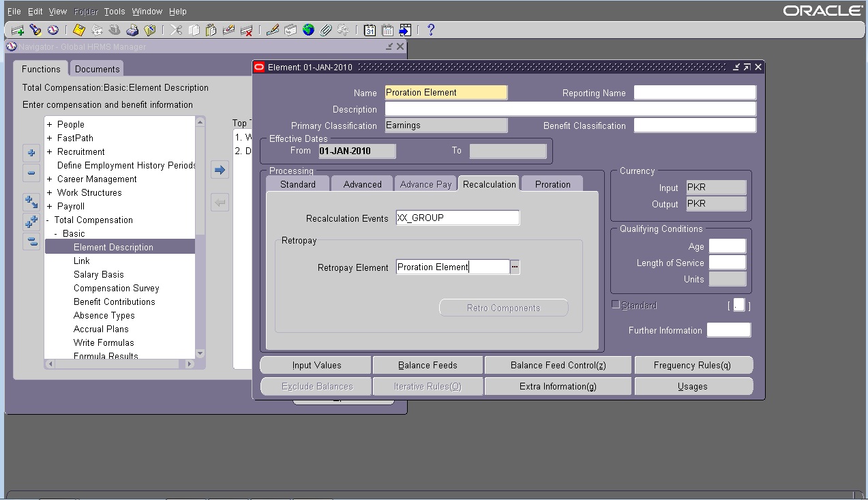868x500 pixels.
Task: Open the File menu
Action: point(14,12)
